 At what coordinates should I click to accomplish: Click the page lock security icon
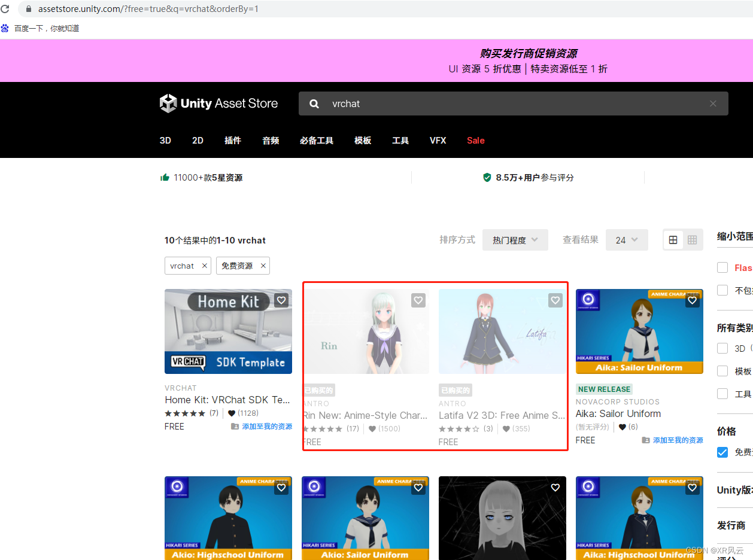(x=28, y=9)
